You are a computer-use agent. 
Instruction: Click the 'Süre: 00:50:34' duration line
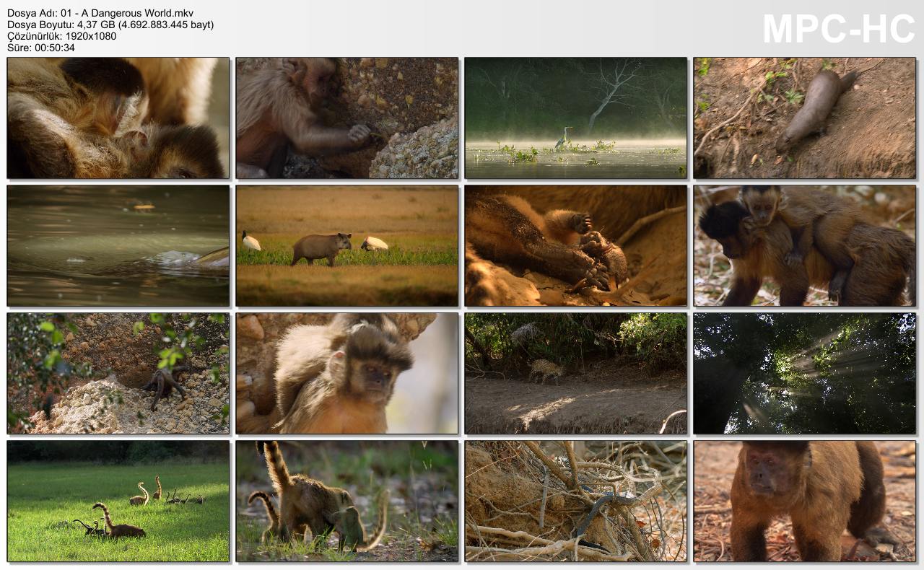coord(41,48)
